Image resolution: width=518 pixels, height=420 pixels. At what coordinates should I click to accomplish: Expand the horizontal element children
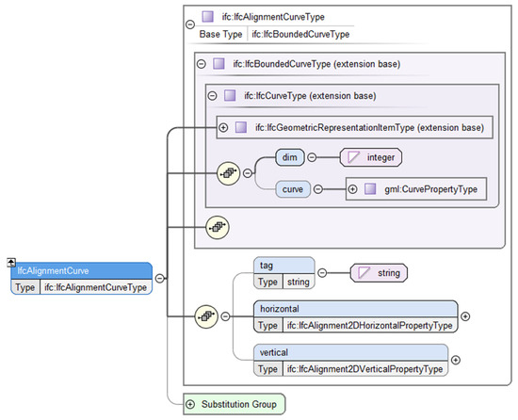coord(465,316)
